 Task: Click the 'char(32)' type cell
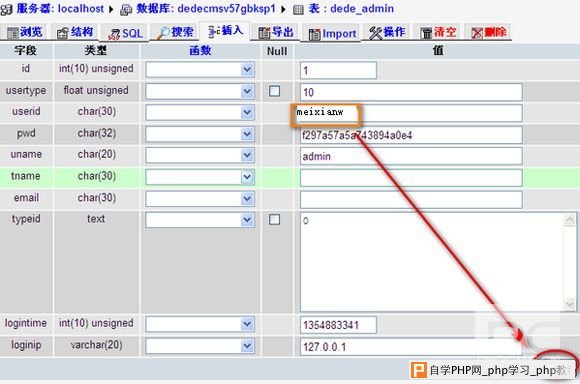coord(97,133)
